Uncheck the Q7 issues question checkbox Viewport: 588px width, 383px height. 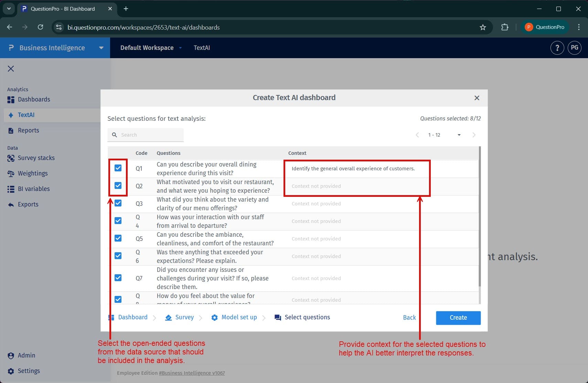click(118, 278)
